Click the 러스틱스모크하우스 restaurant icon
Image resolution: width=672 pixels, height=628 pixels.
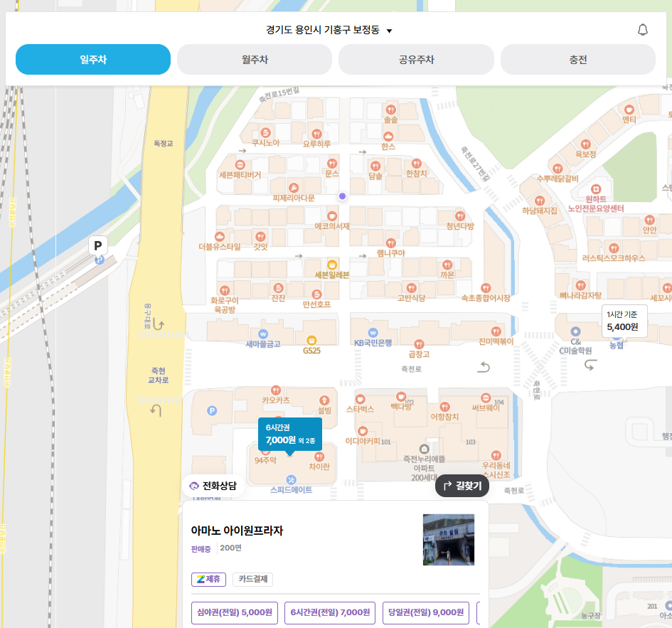614,248
